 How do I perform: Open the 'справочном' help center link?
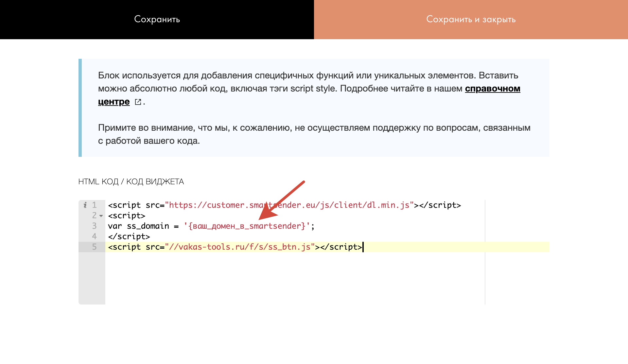(x=492, y=89)
